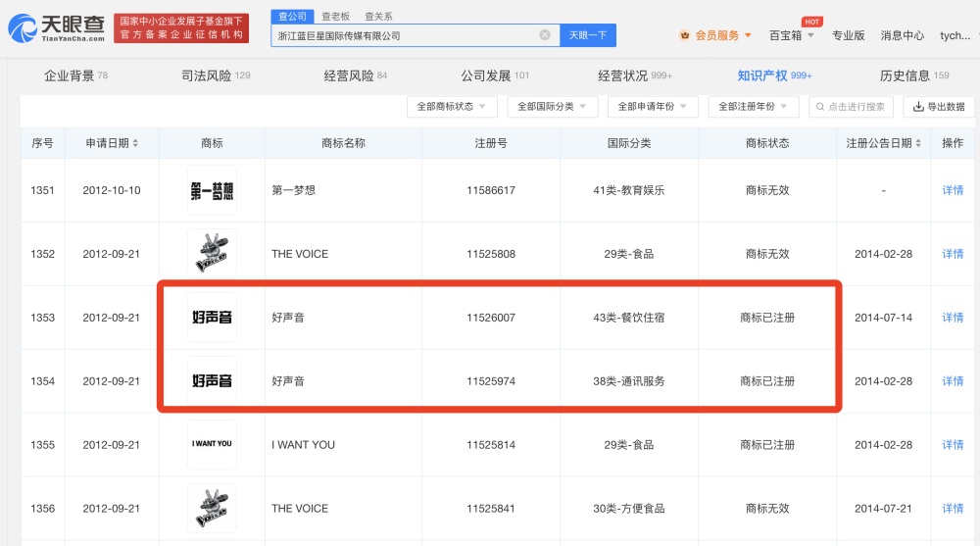Viewport: 980px width, 546px height.
Task: Open the 全部商标状态 dropdown
Action: pos(452,106)
